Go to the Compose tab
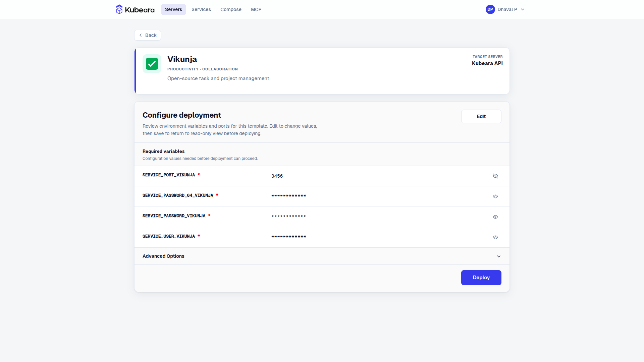This screenshot has height=362, width=644. point(231,9)
